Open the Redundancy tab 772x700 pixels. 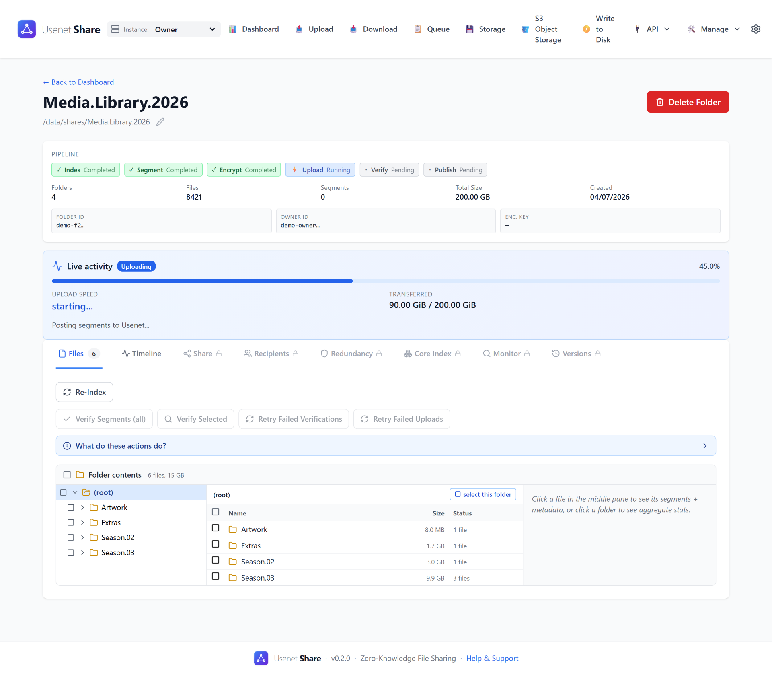(x=351, y=354)
